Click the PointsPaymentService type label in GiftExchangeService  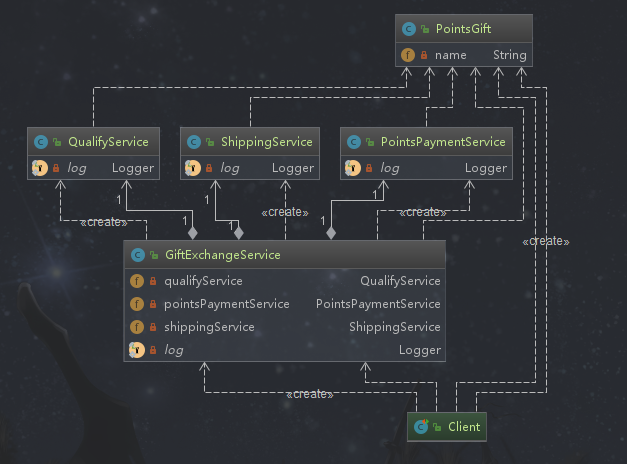pos(378,304)
